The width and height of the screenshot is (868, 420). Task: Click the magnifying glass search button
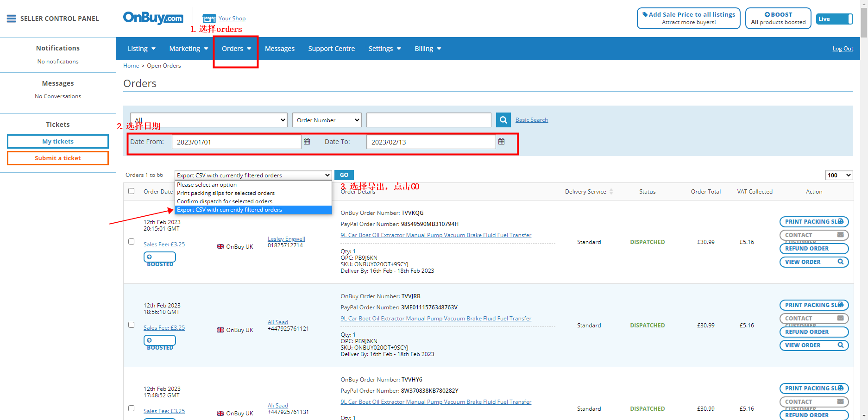(503, 120)
